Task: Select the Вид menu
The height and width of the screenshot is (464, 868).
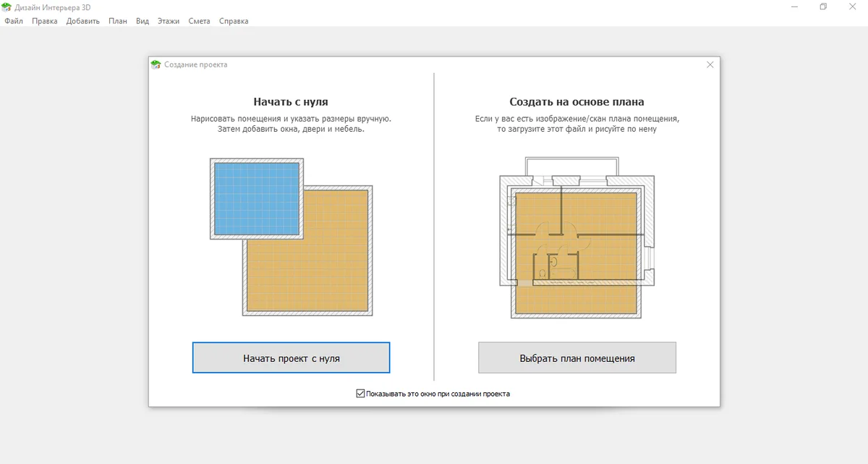Action: pyautogui.click(x=142, y=21)
